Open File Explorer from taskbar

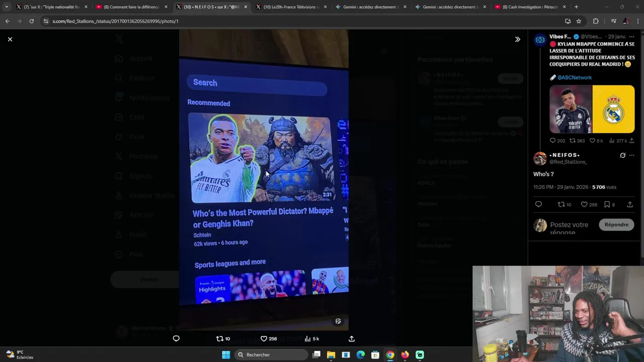[x=331, y=355]
